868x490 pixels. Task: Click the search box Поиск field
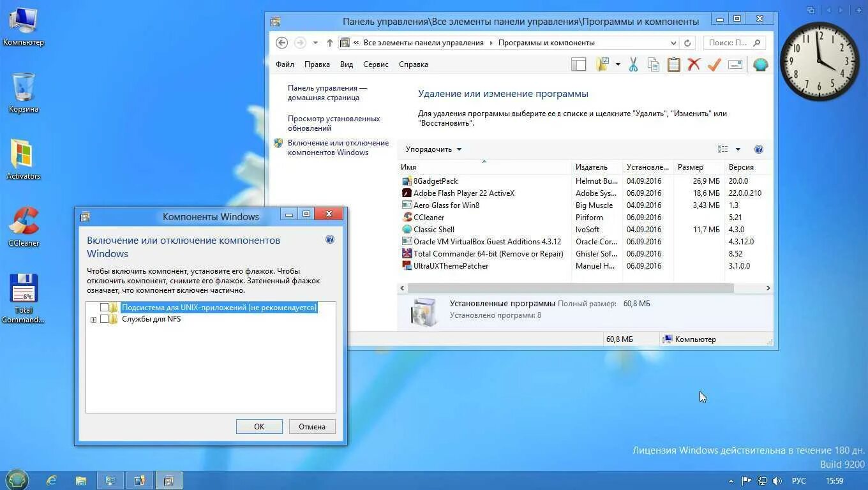click(734, 43)
